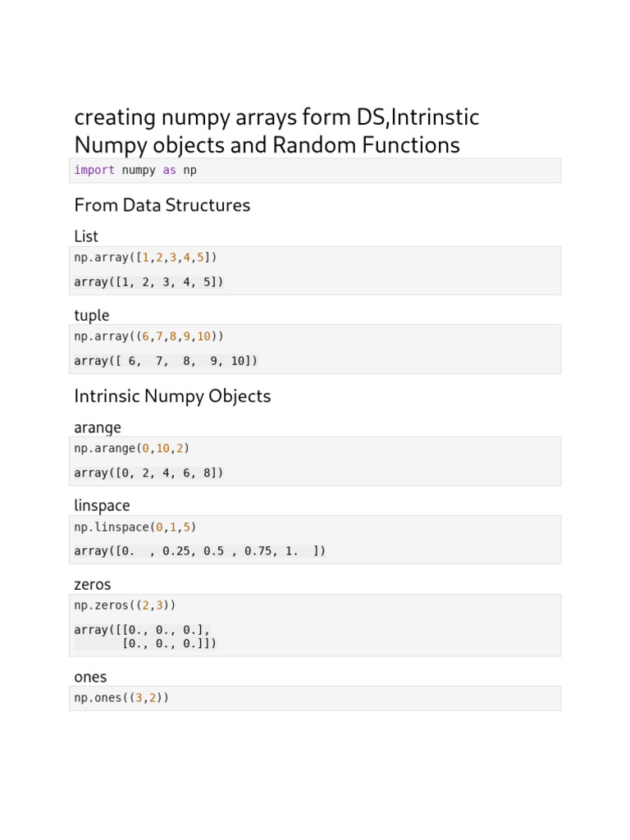Click the tuple subheading
630x840 pixels.
point(92,315)
